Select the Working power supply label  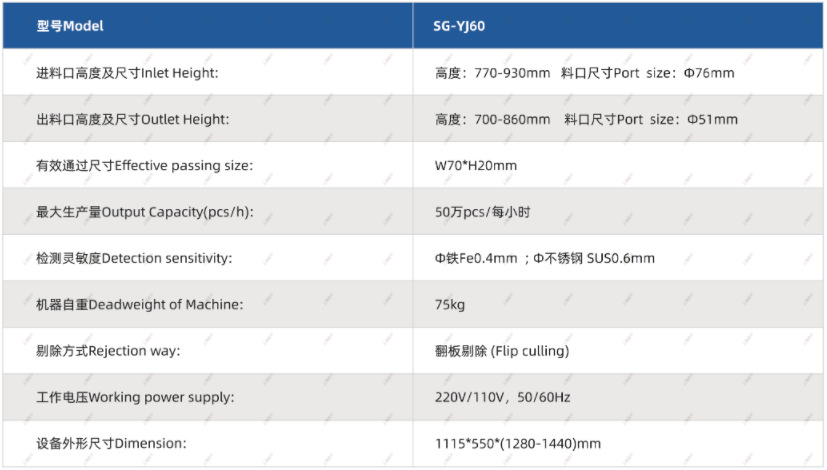tap(135, 397)
